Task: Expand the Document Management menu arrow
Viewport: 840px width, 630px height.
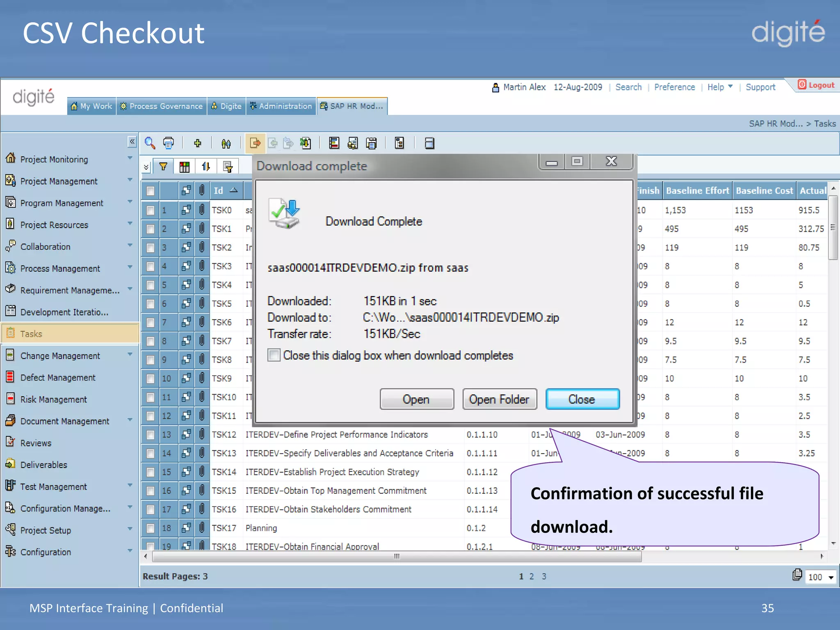Action: coord(130,420)
